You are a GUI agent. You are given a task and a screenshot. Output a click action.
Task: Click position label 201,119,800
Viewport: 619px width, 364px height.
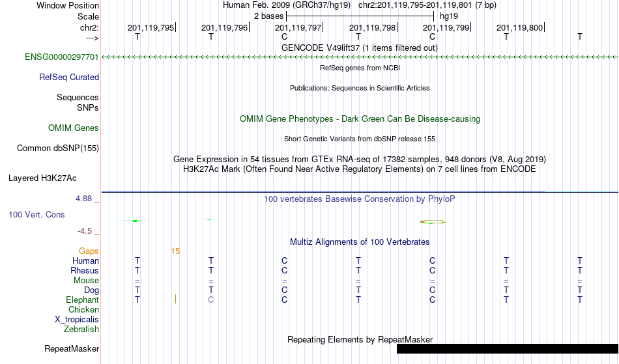click(x=519, y=27)
